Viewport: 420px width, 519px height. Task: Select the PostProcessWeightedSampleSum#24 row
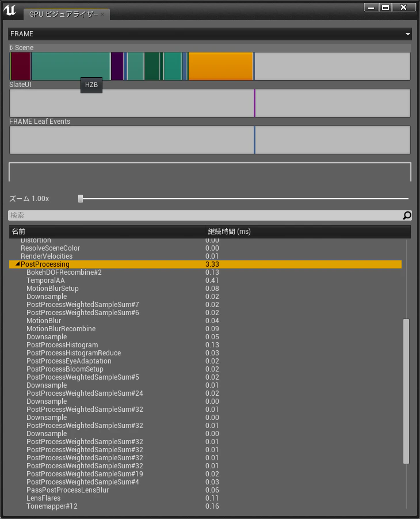click(x=205, y=393)
